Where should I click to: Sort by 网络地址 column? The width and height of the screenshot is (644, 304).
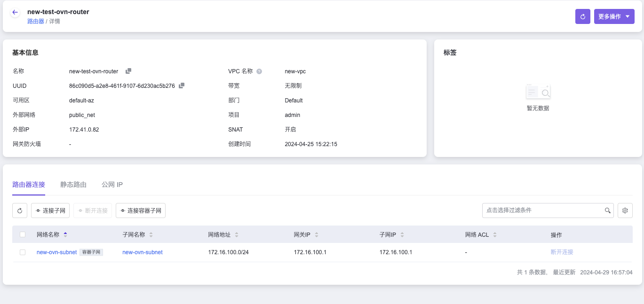237,234
